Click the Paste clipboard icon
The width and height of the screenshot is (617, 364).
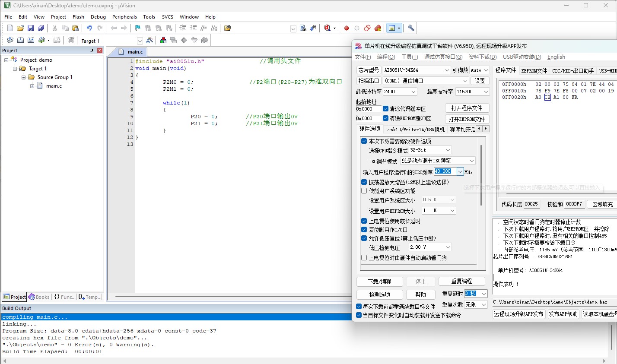click(76, 28)
